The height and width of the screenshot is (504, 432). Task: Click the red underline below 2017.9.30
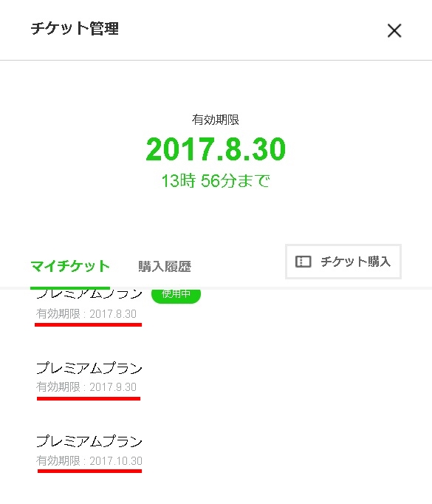pos(89,398)
